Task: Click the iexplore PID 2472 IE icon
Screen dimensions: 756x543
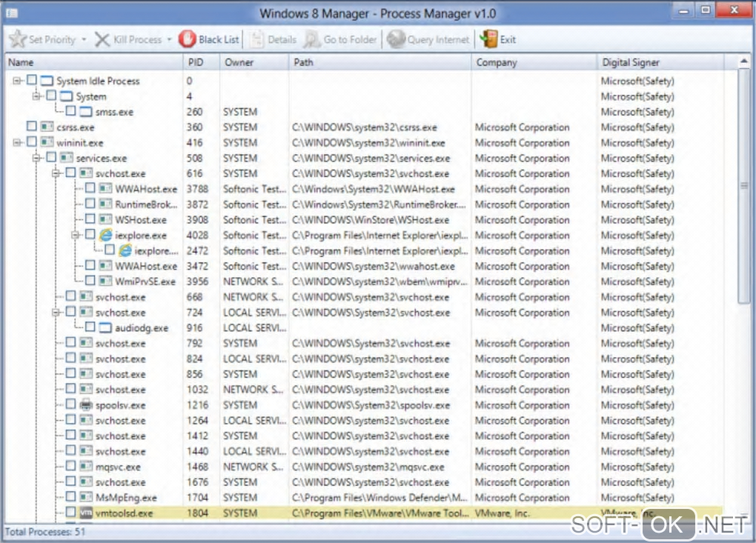Action: coord(125,250)
